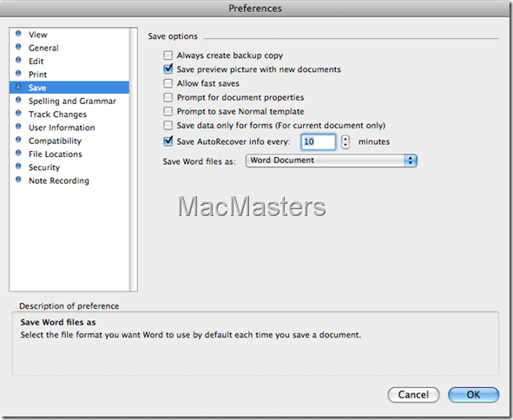Select the Print preferences category
The height and width of the screenshot is (420, 513).
tap(37, 75)
